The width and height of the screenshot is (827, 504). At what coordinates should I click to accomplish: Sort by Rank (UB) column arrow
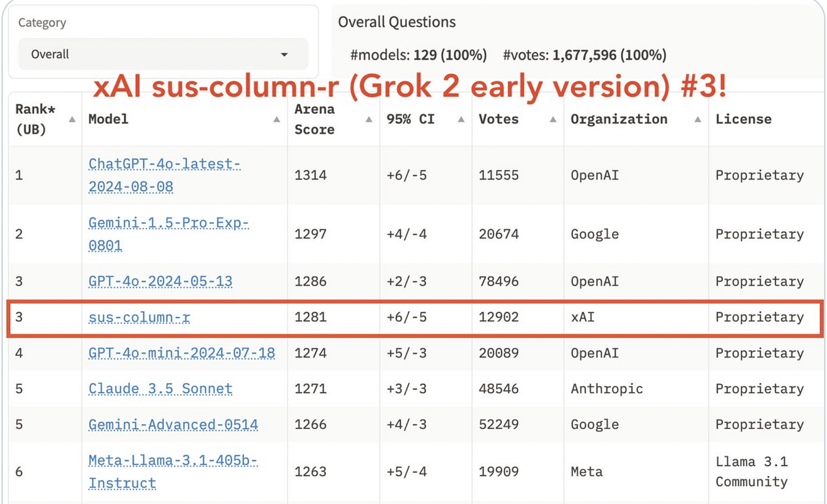coord(72,119)
